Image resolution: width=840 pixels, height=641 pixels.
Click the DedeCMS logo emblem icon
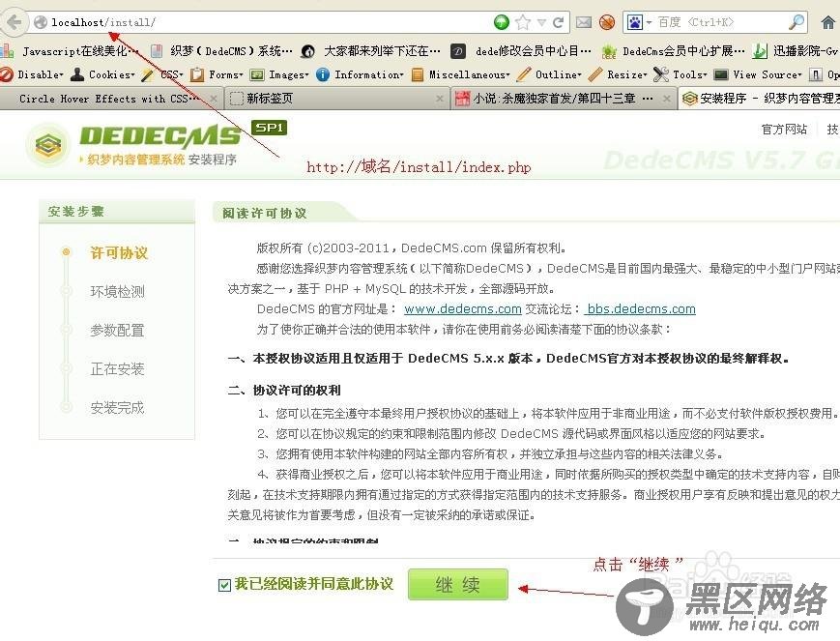click(48, 144)
